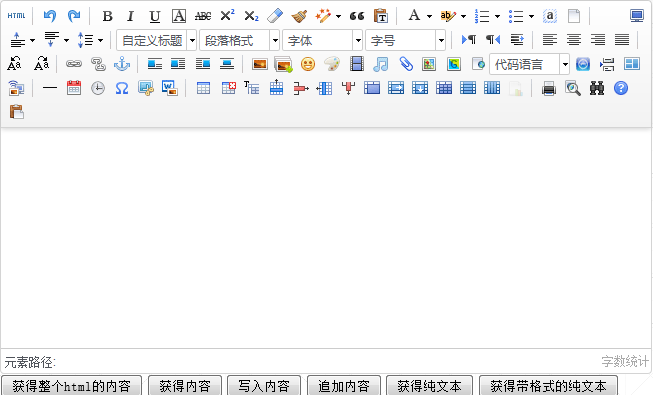Attach a file with paperclip icon
Viewport: 653px width, 395px height.
[x=405, y=64]
